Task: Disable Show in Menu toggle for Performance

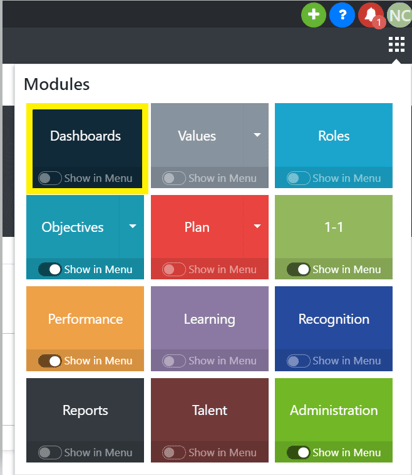Action: pos(50,361)
